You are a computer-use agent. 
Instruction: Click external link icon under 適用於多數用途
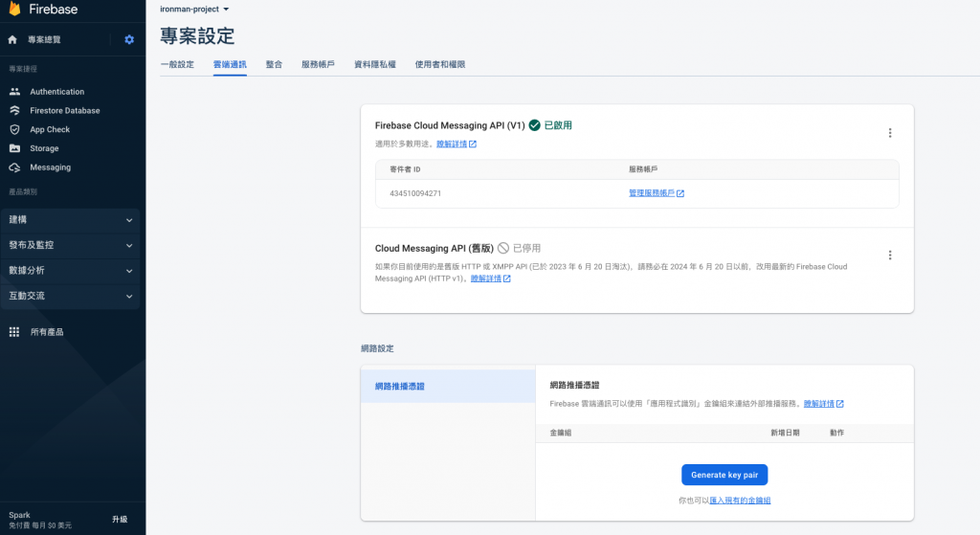point(473,145)
